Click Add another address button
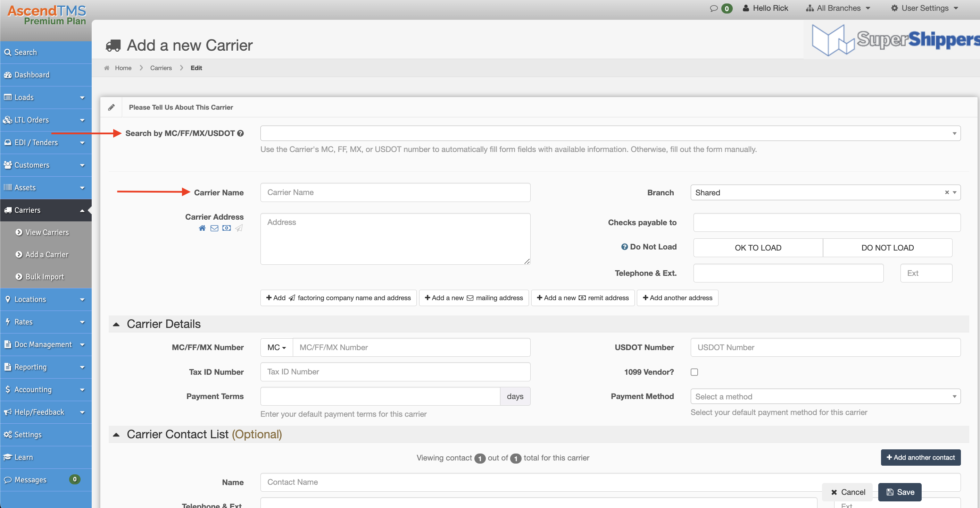The width and height of the screenshot is (980, 508). tap(677, 298)
